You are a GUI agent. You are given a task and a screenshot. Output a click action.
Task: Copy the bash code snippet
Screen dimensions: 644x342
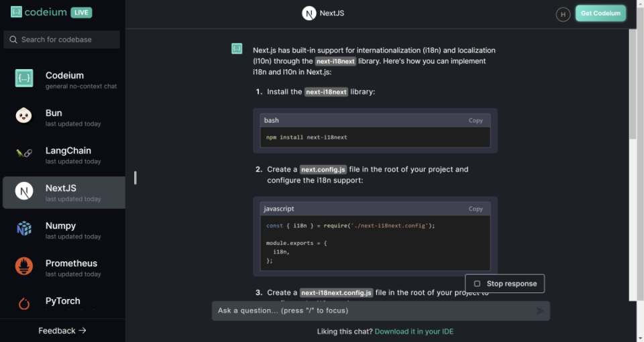pos(476,121)
